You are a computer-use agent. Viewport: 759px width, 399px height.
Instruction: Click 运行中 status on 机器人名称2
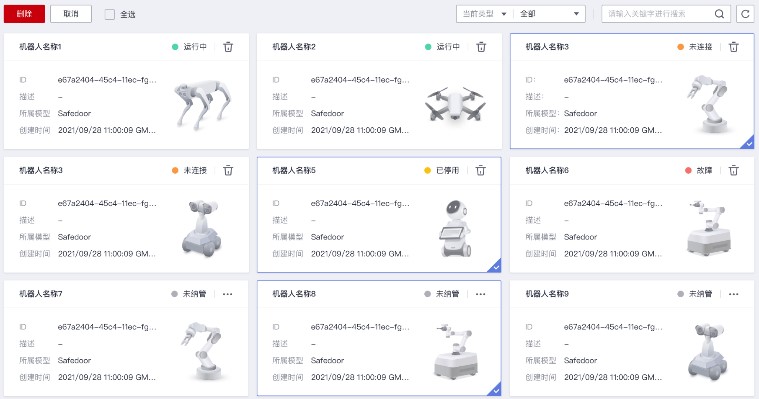tap(442, 47)
